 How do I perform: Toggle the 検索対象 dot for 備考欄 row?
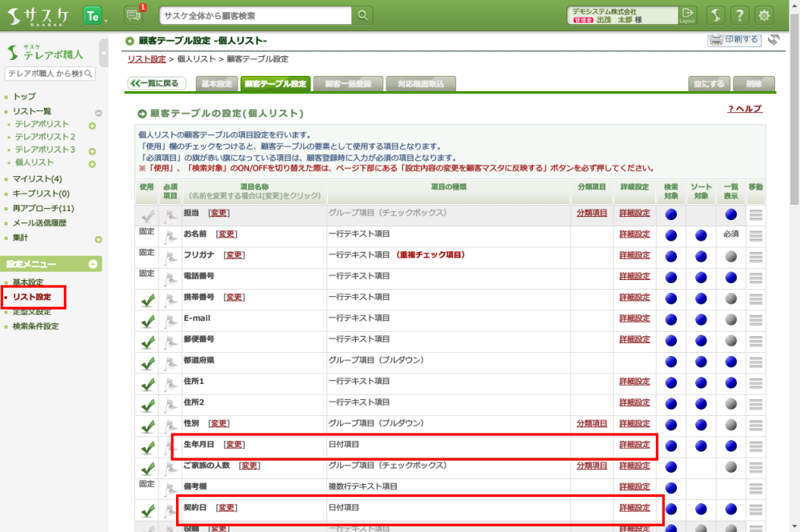(x=670, y=488)
